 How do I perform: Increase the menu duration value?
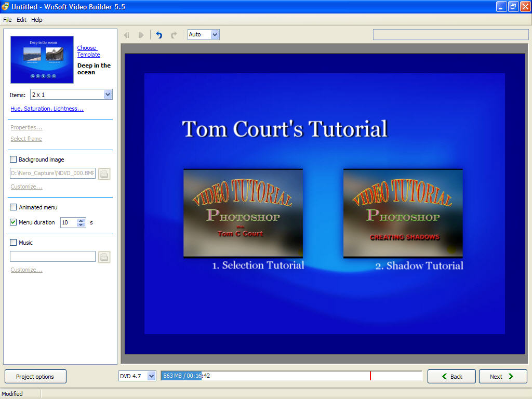(81, 220)
